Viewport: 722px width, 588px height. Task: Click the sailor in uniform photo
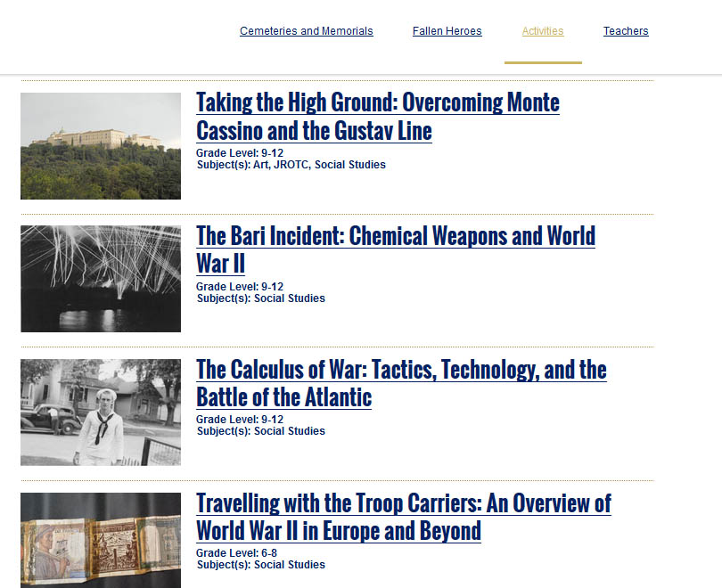pyautogui.click(x=101, y=412)
